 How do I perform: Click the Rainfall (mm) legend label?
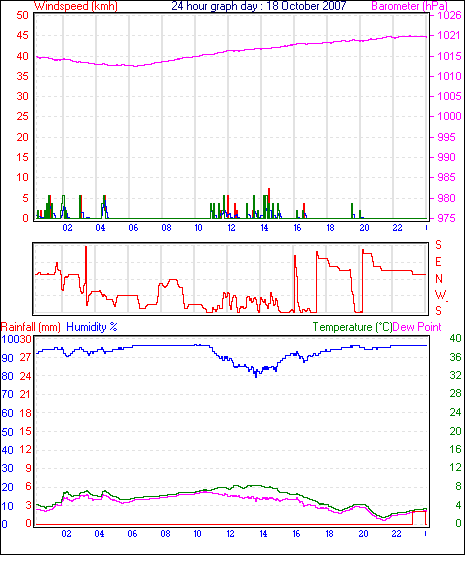31,327
